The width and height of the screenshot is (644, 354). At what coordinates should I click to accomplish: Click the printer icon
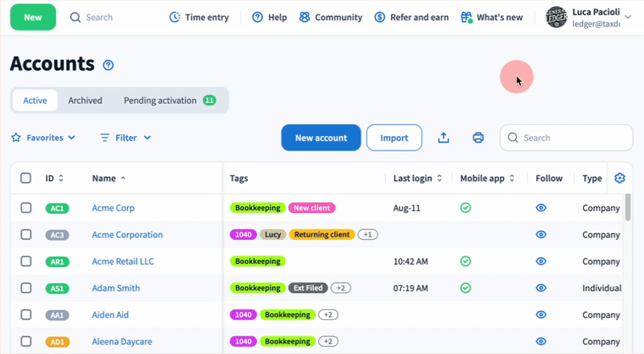click(x=478, y=138)
